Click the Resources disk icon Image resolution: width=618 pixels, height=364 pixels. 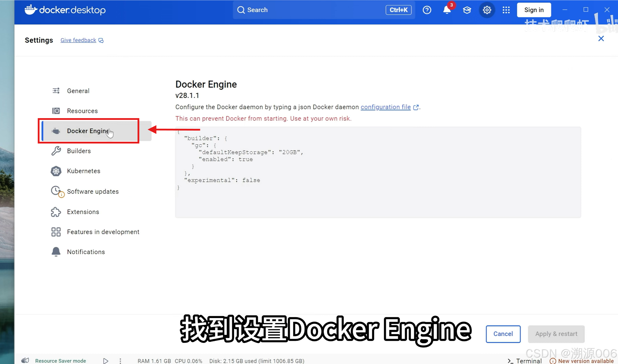pos(56,111)
